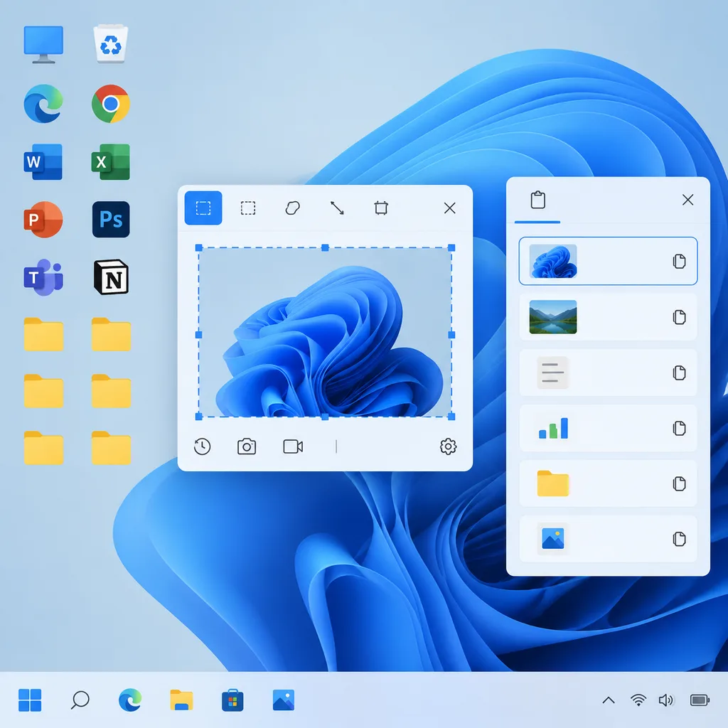Choose the dashed-square snip mode without blue highlight

pos(248,208)
